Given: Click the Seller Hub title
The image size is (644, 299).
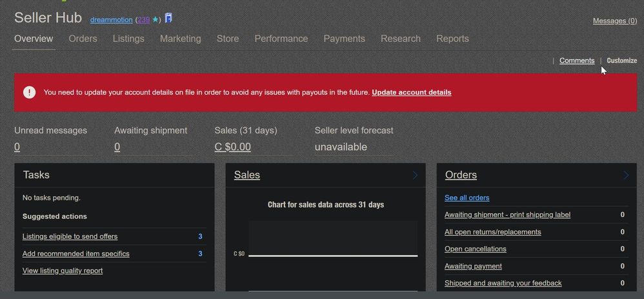Looking at the screenshot, I should point(48,17).
